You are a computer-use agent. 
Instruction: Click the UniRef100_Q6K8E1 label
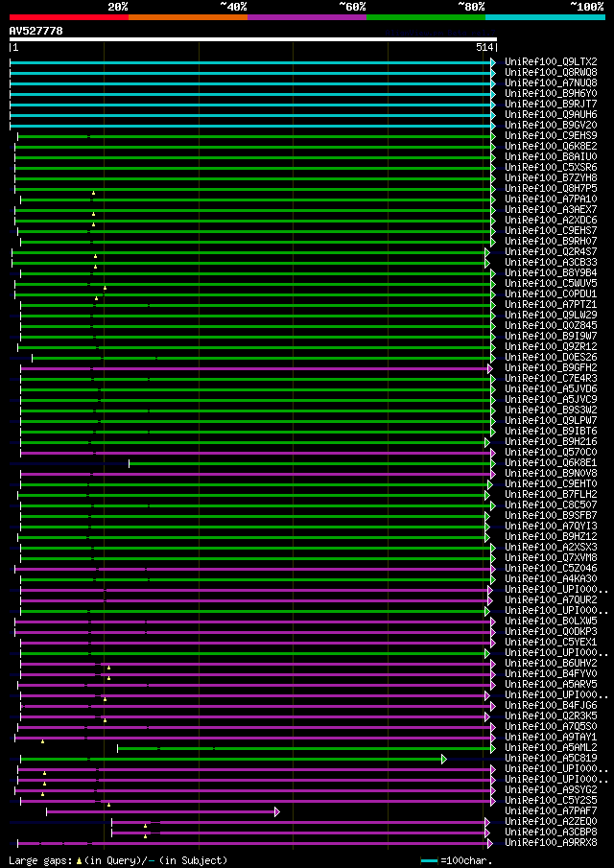coord(551,463)
